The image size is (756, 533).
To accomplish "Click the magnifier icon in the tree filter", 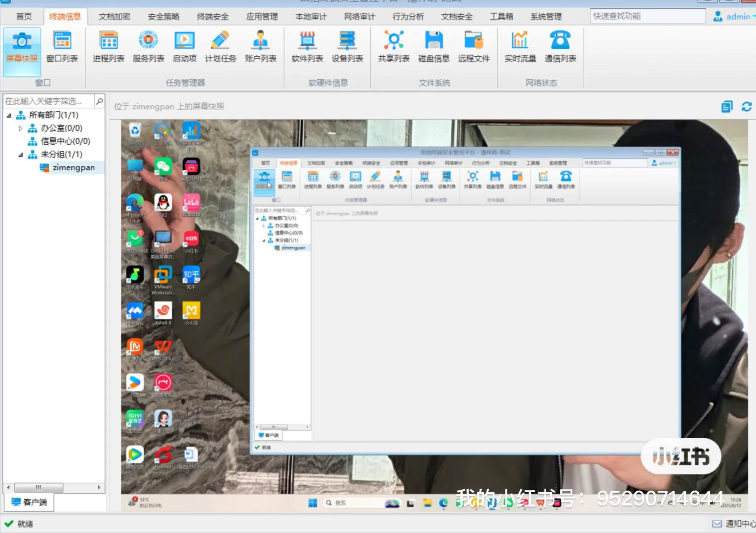I will [x=99, y=101].
